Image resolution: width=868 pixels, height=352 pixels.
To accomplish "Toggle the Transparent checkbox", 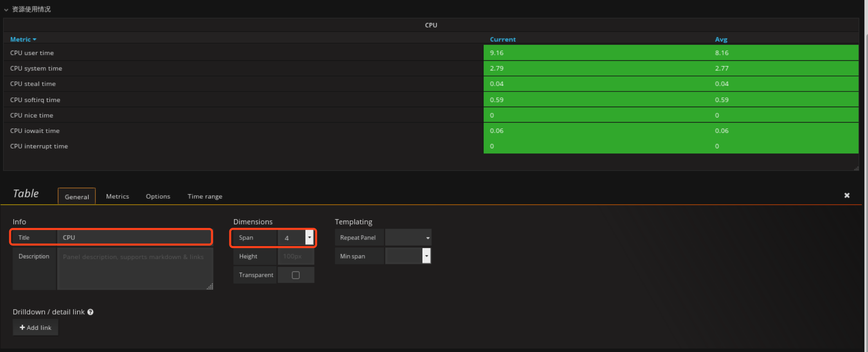I will pos(296,275).
